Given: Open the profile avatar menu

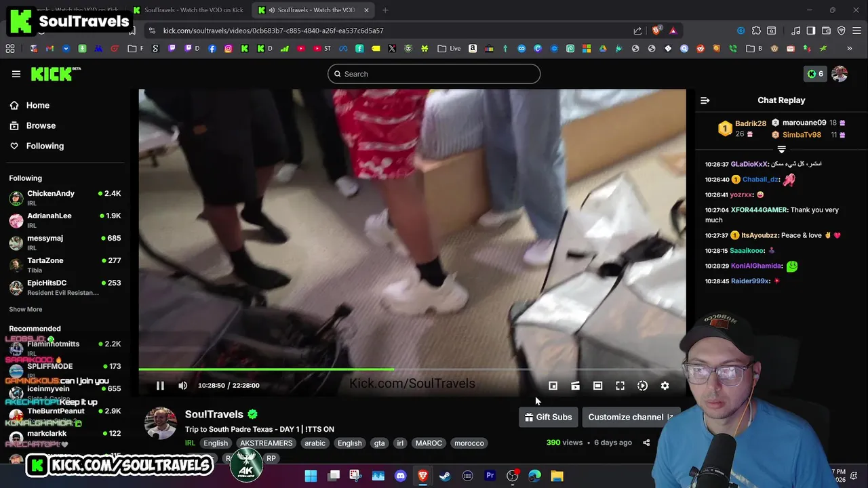Looking at the screenshot, I should [x=840, y=74].
